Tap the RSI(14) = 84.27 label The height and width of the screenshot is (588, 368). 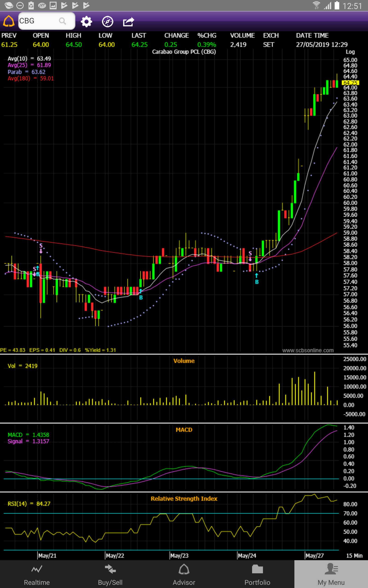click(x=29, y=504)
